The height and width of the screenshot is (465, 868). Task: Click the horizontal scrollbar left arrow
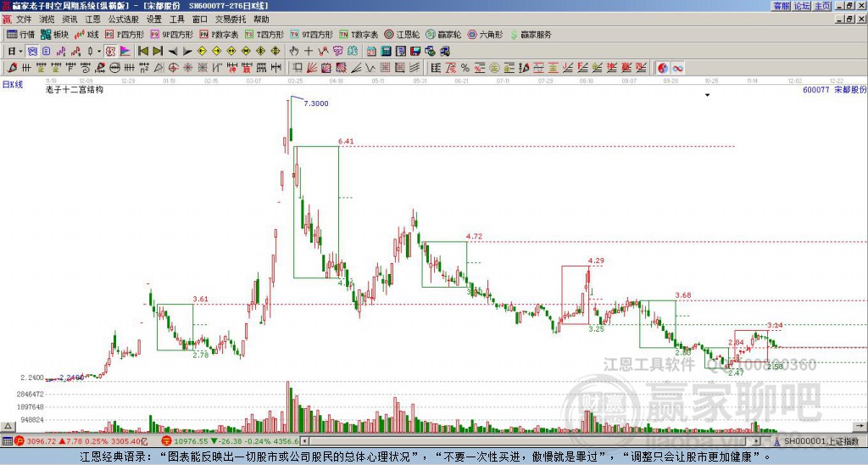pos(305,441)
